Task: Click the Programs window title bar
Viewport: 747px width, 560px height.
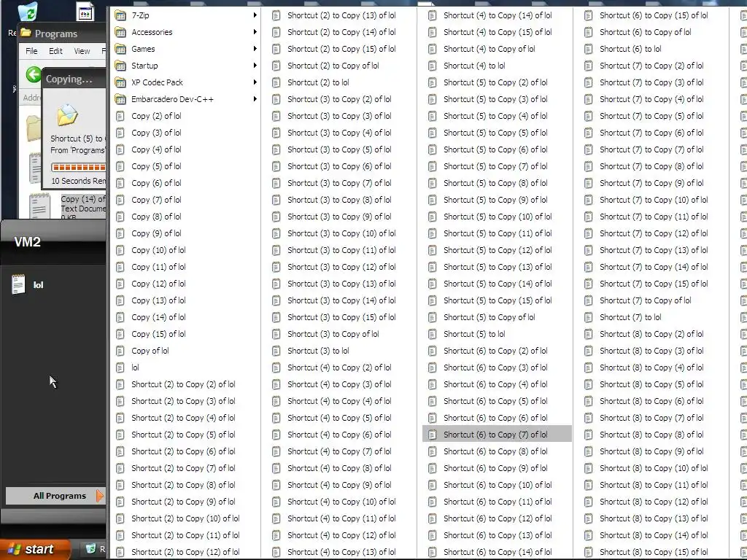Action: tap(62, 34)
